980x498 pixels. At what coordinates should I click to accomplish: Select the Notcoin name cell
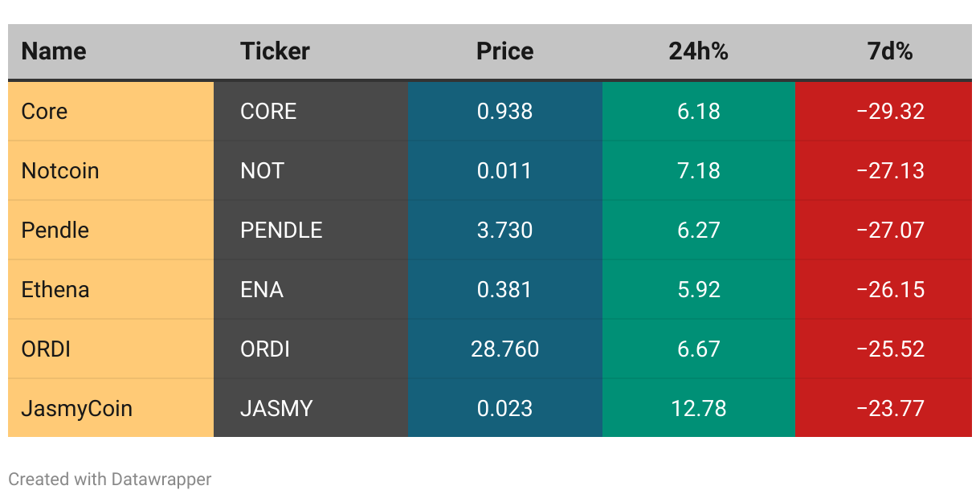(x=60, y=170)
